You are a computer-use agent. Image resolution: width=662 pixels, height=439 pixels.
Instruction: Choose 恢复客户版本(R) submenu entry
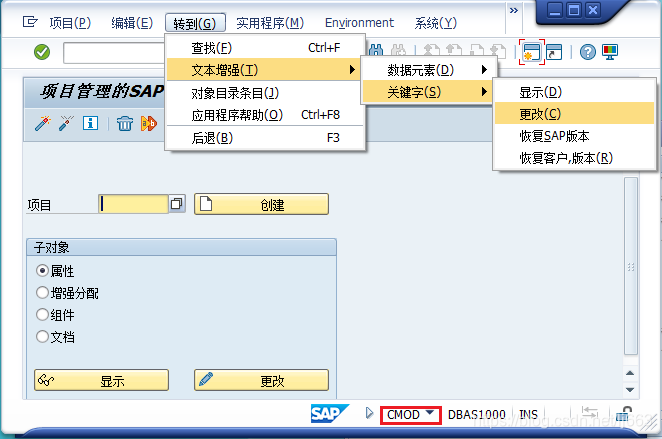point(574,157)
